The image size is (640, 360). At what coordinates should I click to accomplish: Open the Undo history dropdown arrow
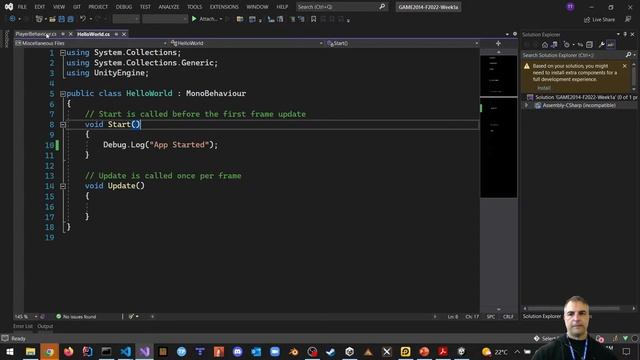pyautogui.click(x=91, y=19)
